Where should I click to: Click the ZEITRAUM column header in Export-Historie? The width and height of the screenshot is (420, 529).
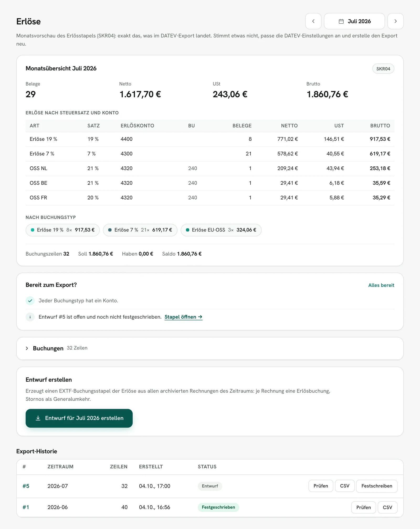[x=60, y=467]
